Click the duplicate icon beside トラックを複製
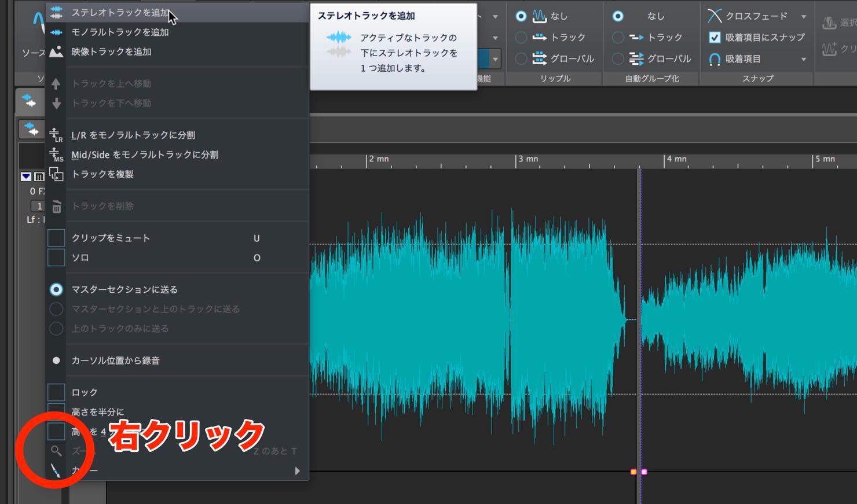Screen dimensions: 857x504 point(56,174)
